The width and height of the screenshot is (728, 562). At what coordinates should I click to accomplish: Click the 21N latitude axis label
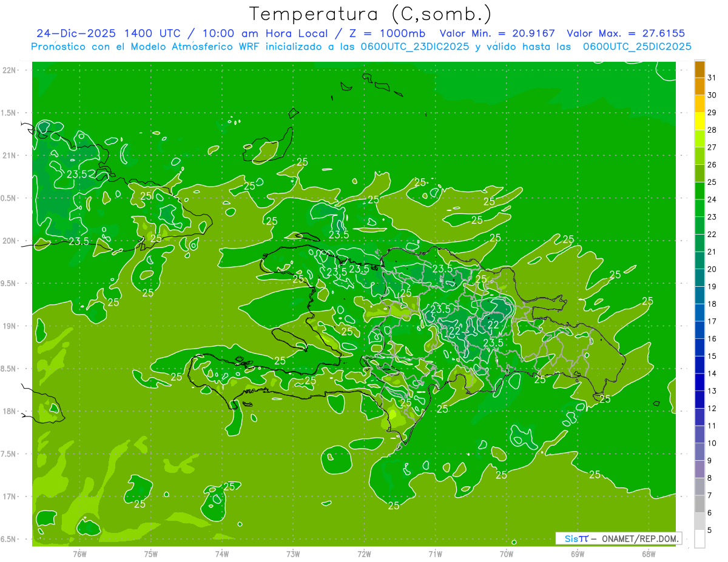click(9, 156)
